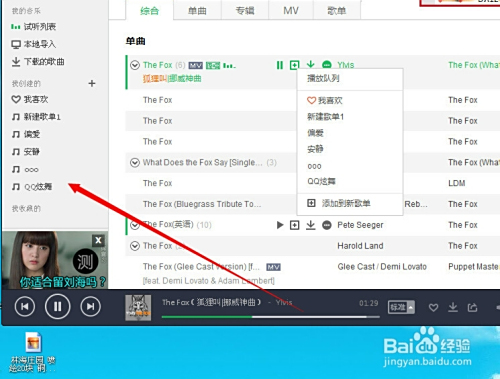500x379 pixels.
Task: Select The Fox (Bluegrass Tribute To... song
Action: tap(202, 204)
